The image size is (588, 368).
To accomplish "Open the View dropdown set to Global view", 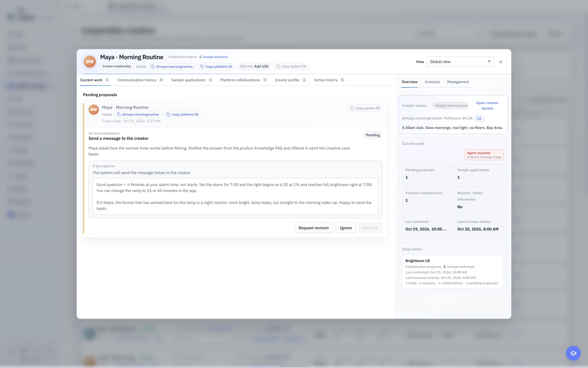I will (460, 62).
